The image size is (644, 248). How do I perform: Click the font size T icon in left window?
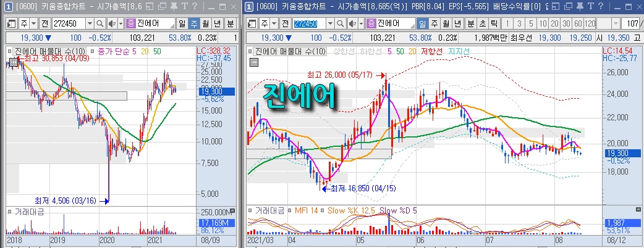(x=184, y=7)
